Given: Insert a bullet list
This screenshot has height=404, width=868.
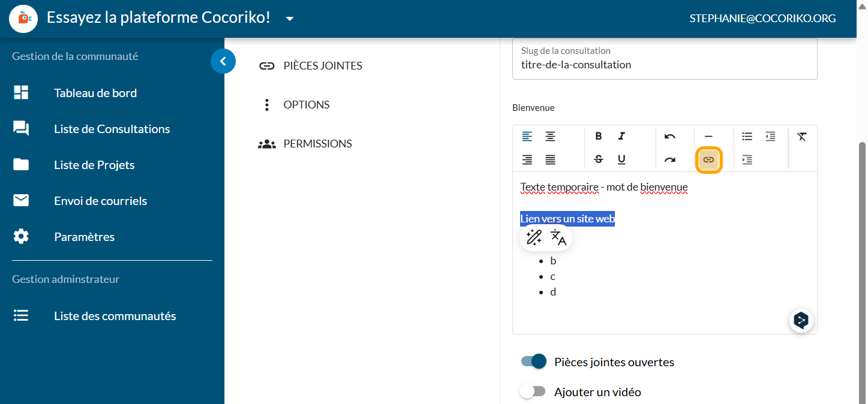Looking at the screenshot, I should (x=747, y=137).
